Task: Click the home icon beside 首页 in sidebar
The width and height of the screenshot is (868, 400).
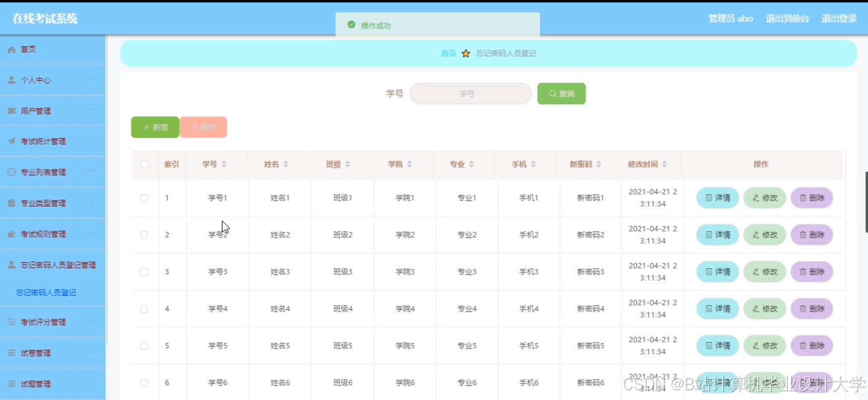Action: coord(12,50)
